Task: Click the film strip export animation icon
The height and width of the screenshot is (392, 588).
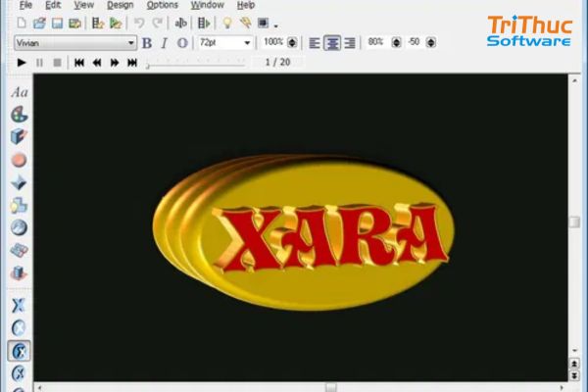Action: 97,24
